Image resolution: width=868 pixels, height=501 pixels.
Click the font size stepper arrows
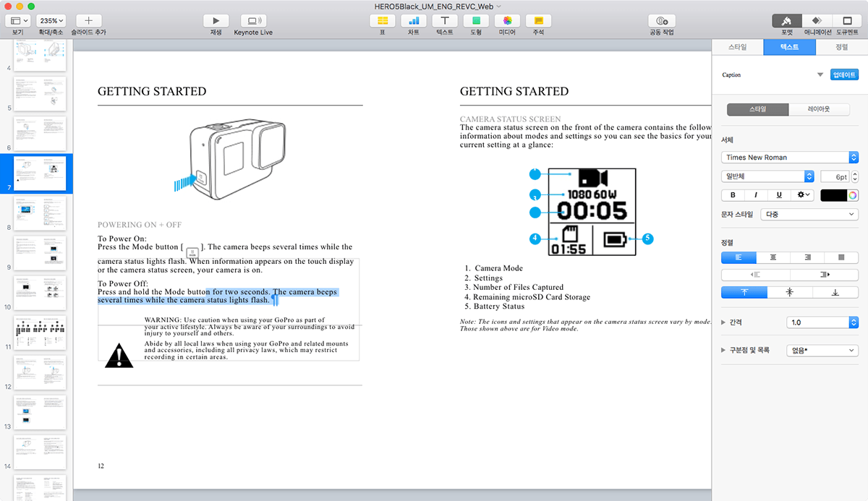(855, 176)
